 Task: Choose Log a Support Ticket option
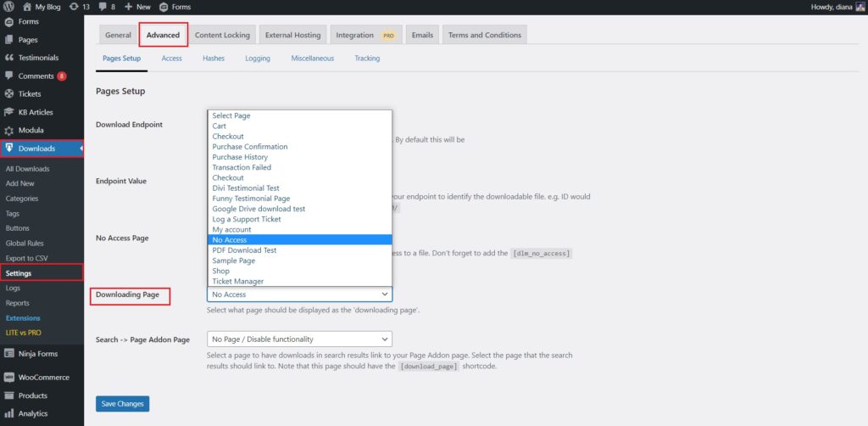(x=299, y=220)
